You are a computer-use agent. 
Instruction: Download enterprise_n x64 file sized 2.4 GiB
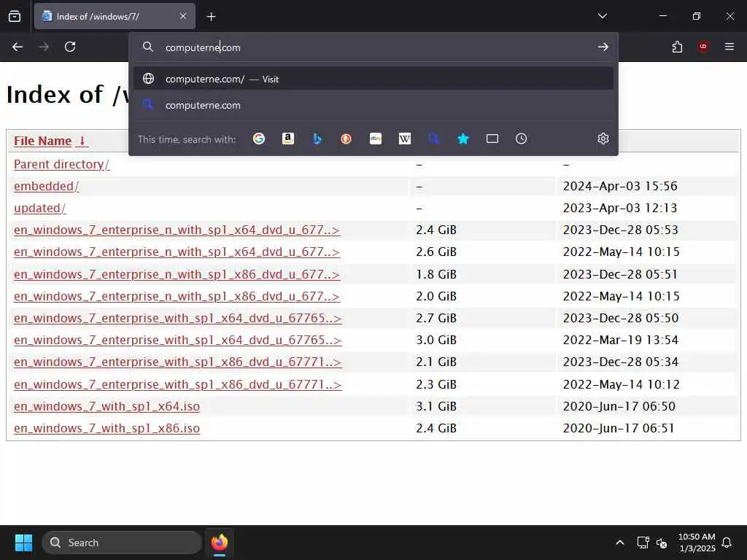(177, 230)
